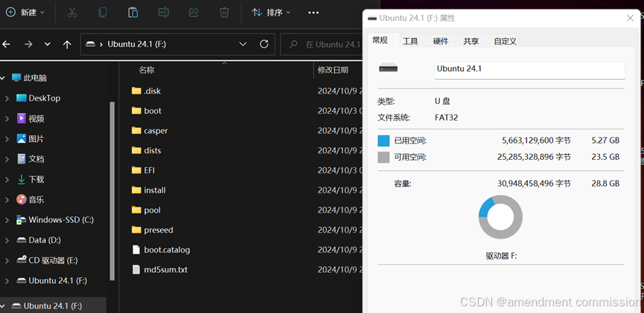Click the Rename icon in toolbar
Screen dimensions: 644x313
click(x=164, y=13)
